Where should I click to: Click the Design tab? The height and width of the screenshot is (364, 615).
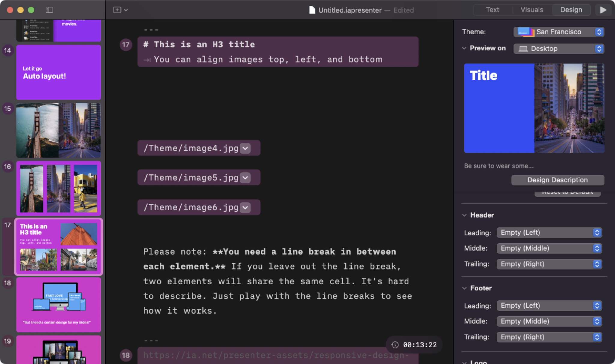click(x=570, y=10)
